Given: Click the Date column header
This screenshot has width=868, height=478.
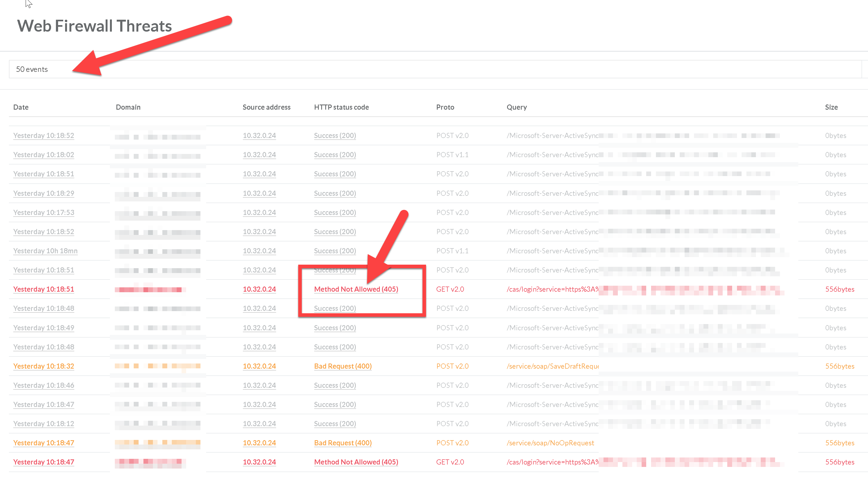Looking at the screenshot, I should point(21,107).
